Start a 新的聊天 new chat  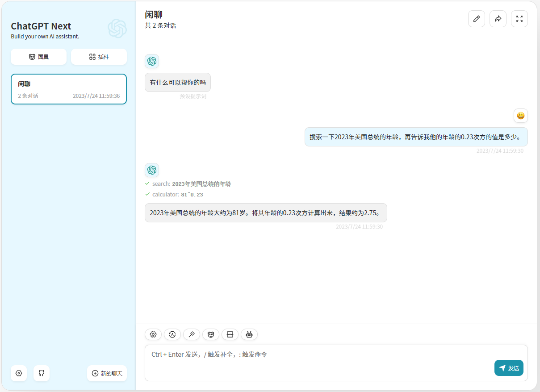pyautogui.click(x=107, y=373)
